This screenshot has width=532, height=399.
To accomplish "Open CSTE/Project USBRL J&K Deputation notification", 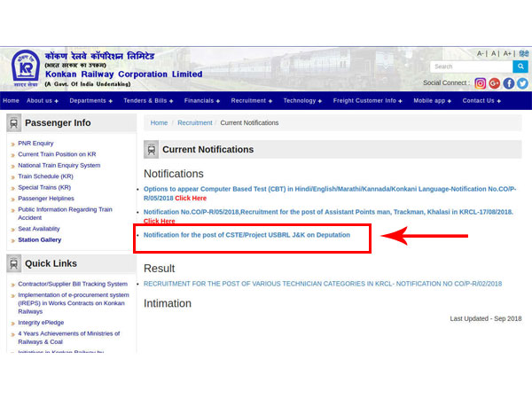I will pos(246,235).
